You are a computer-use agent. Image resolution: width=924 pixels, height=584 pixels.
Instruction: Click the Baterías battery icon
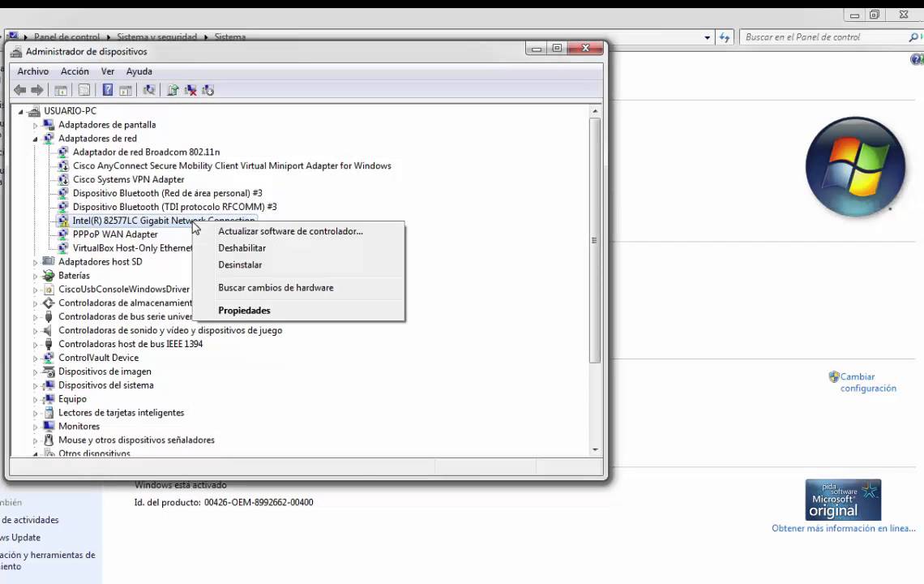coord(49,276)
